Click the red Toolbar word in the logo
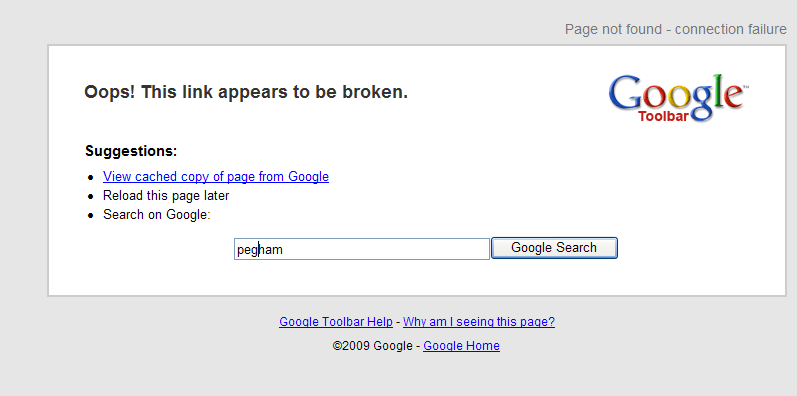This screenshot has width=797, height=396. click(x=663, y=117)
